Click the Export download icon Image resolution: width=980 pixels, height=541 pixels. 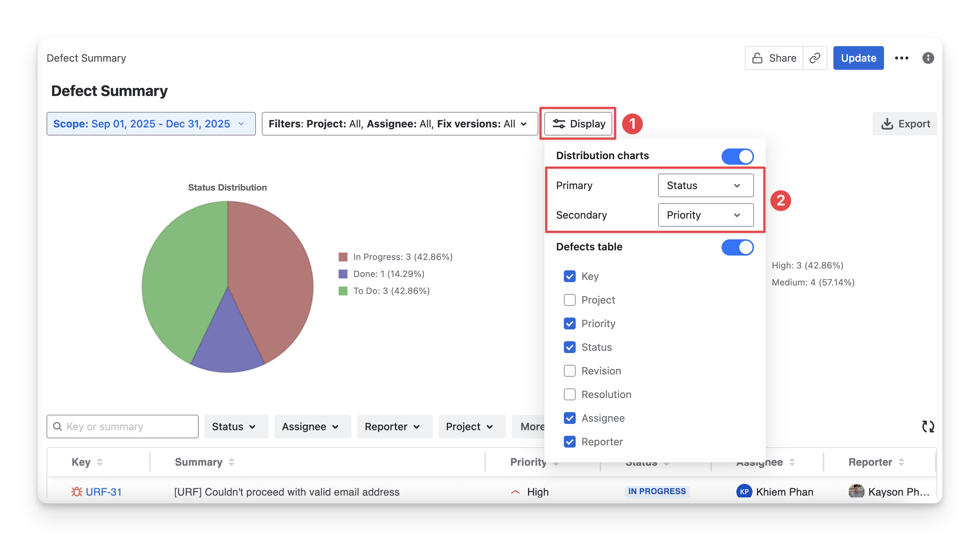tap(887, 124)
